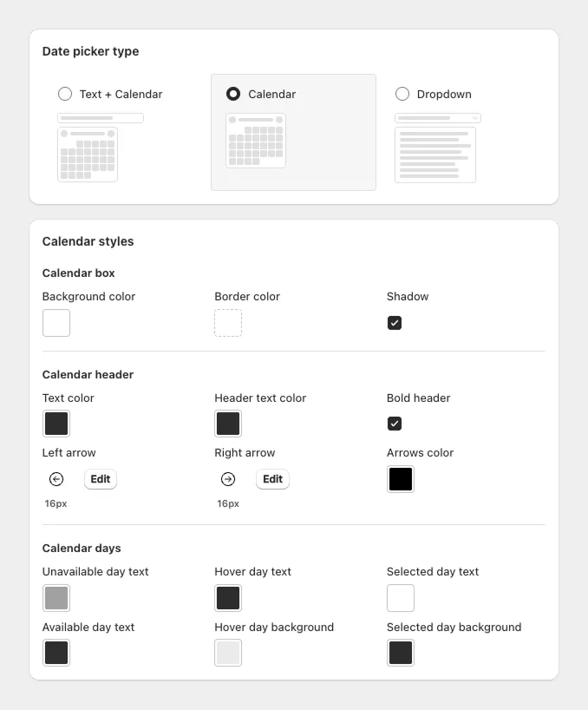Click the Border color swatch
This screenshot has width=588, height=710.
(x=227, y=322)
